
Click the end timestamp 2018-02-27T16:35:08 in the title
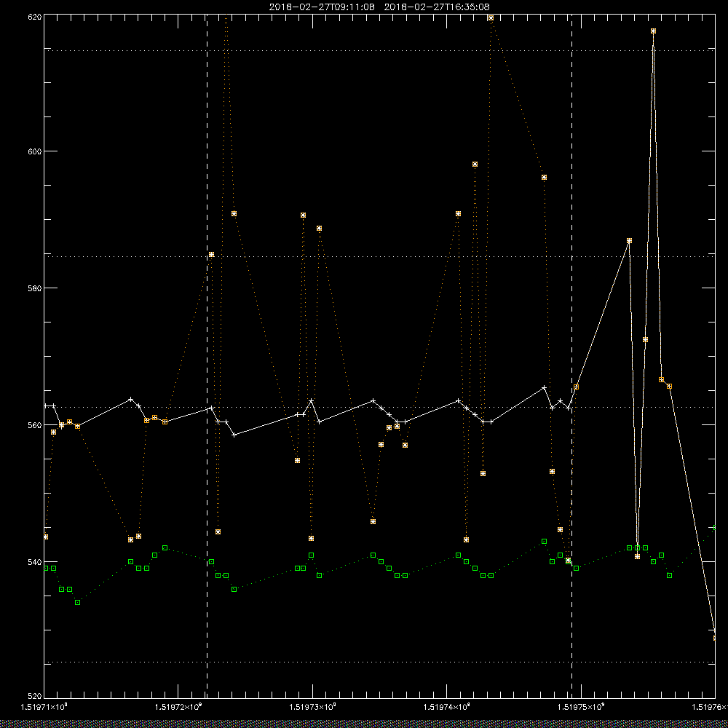(437, 7)
